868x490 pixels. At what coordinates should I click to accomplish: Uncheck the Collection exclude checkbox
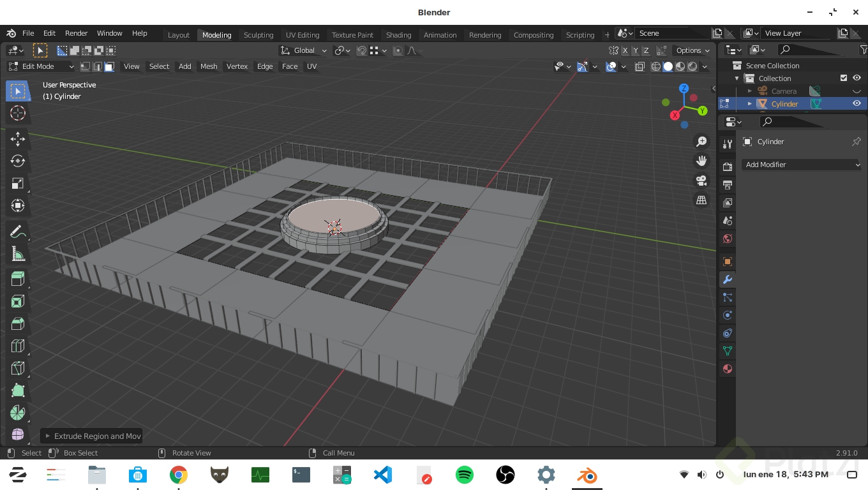(844, 78)
